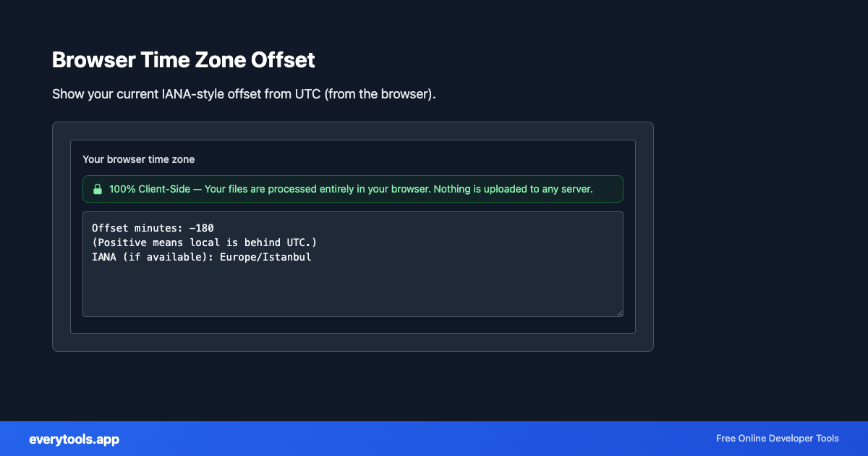Viewport: 868px width, 456px height.
Task: Click the Europe/Istanbul IANA value
Action: [x=266, y=257]
